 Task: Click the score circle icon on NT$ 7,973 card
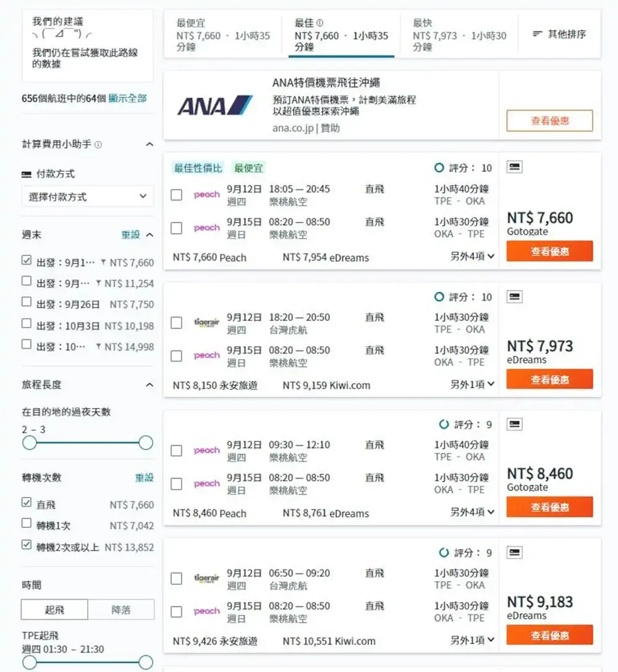(439, 297)
